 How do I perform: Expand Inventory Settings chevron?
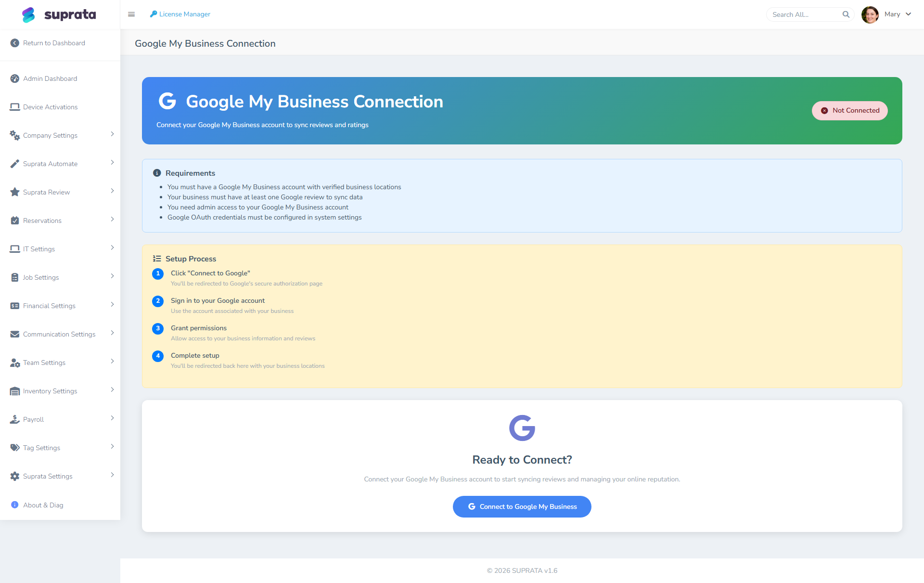coord(112,389)
